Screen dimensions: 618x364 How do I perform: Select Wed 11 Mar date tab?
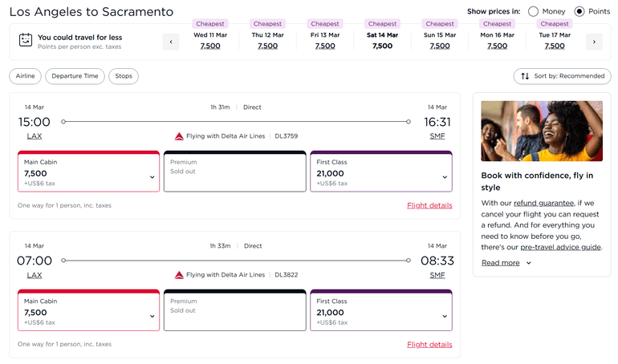tap(209, 41)
